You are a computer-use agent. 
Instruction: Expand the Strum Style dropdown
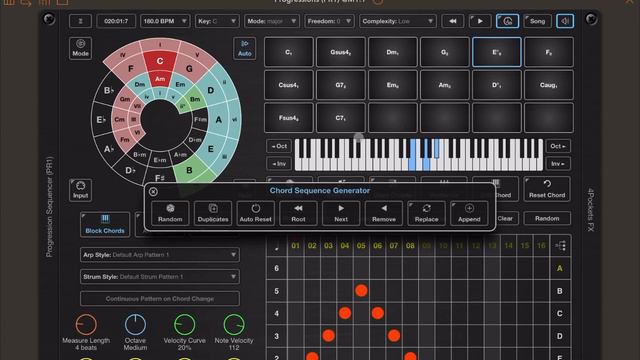[160, 277]
